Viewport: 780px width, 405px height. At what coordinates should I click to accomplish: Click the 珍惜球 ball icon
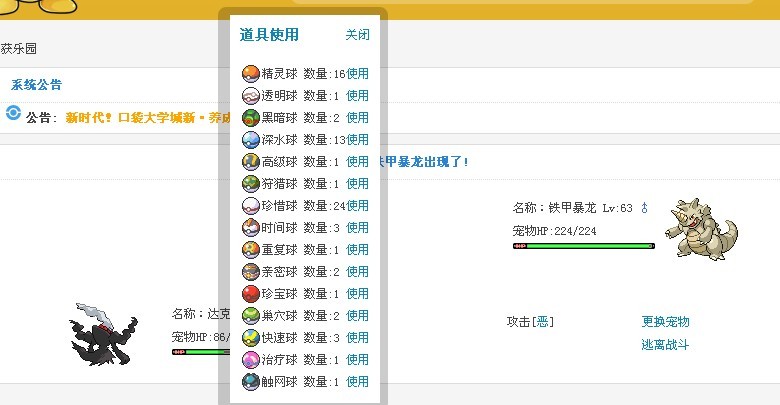tap(251, 205)
